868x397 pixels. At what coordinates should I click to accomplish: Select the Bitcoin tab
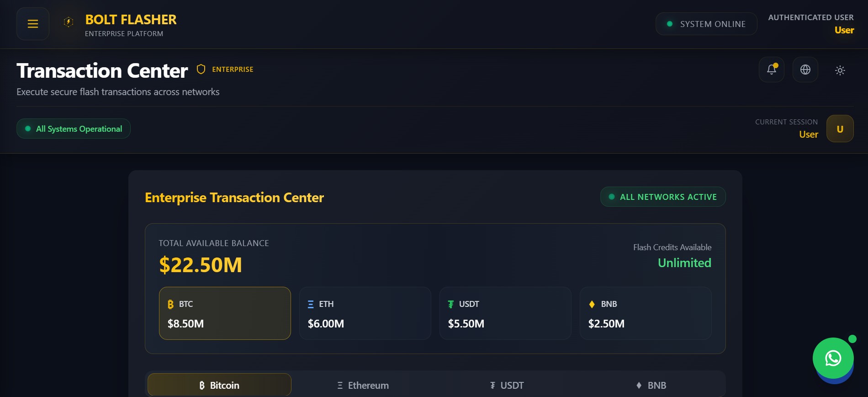point(218,385)
